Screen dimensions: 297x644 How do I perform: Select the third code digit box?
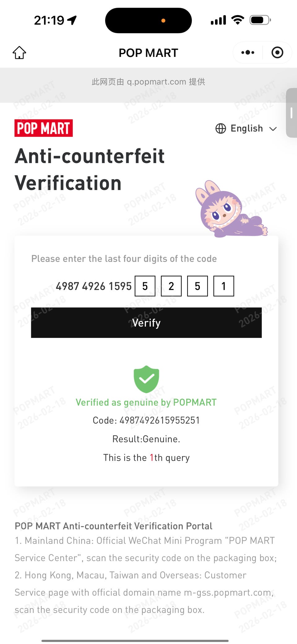197,286
